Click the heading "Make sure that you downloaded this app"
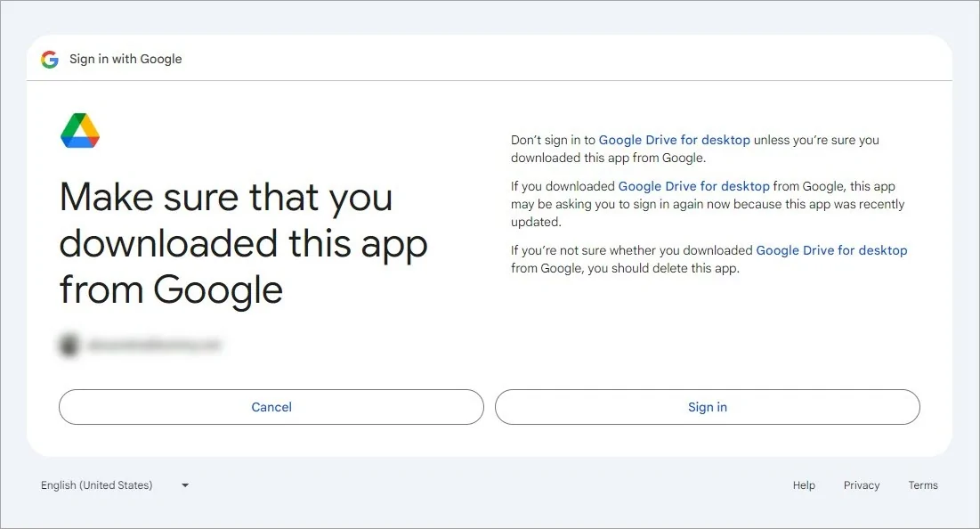The height and width of the screenshot is (529, 980). 243,243
